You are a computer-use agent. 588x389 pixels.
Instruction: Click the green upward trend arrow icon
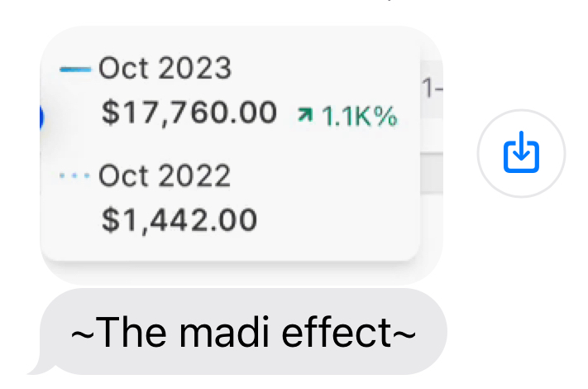pyautogui.click(x=306, y=117)
